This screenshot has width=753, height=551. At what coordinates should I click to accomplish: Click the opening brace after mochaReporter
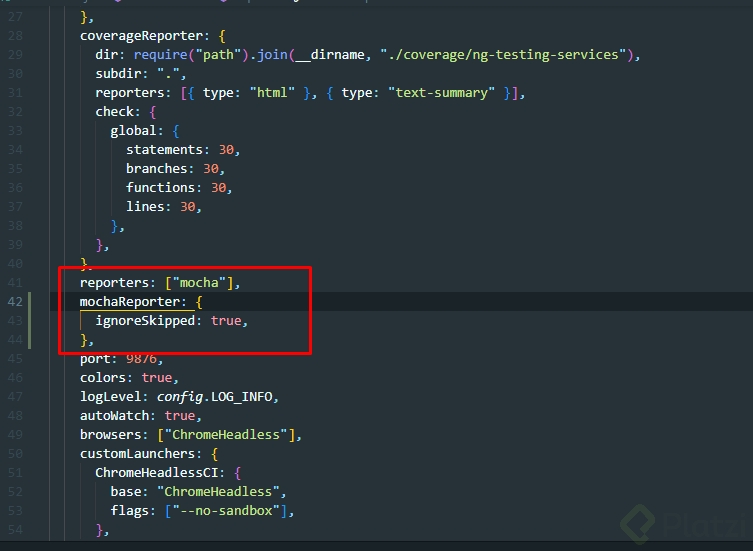[199, 302]
